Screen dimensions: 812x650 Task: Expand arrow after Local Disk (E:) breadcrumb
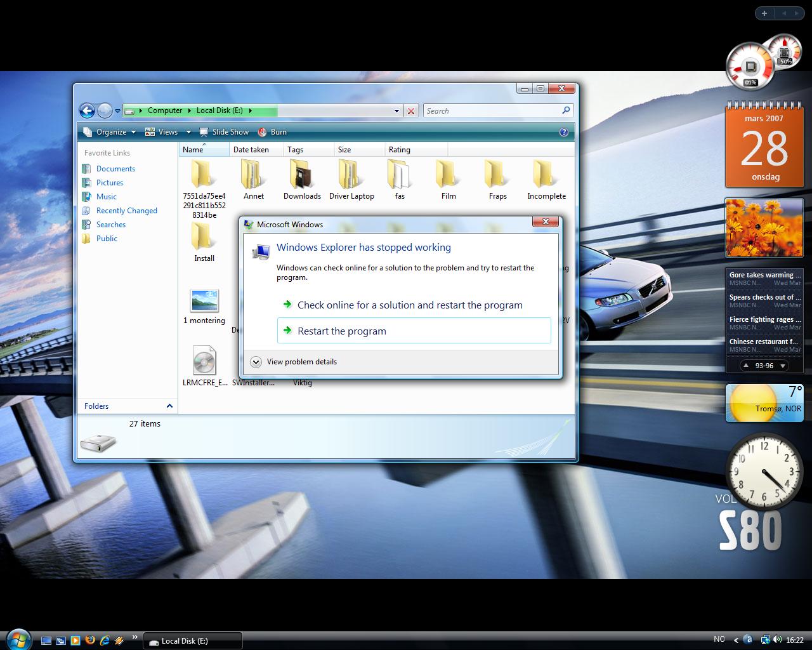[x=251, y=110]
